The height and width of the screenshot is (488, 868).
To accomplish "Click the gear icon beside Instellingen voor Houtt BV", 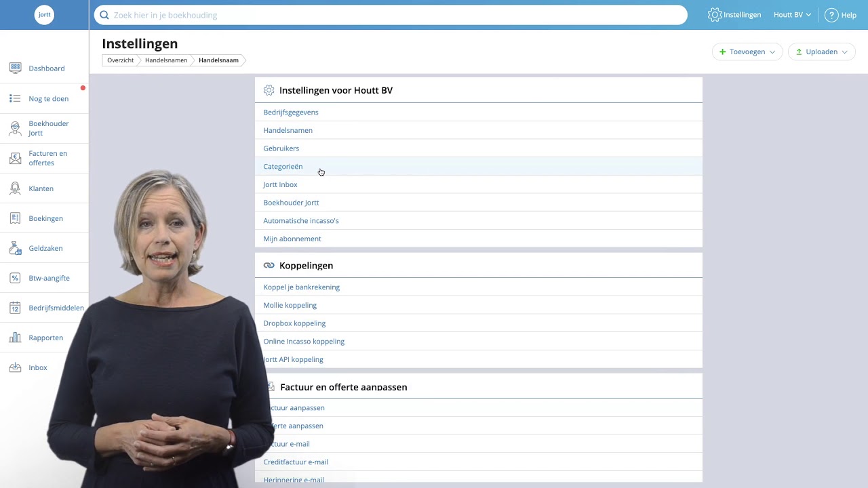I will point(269,90).
